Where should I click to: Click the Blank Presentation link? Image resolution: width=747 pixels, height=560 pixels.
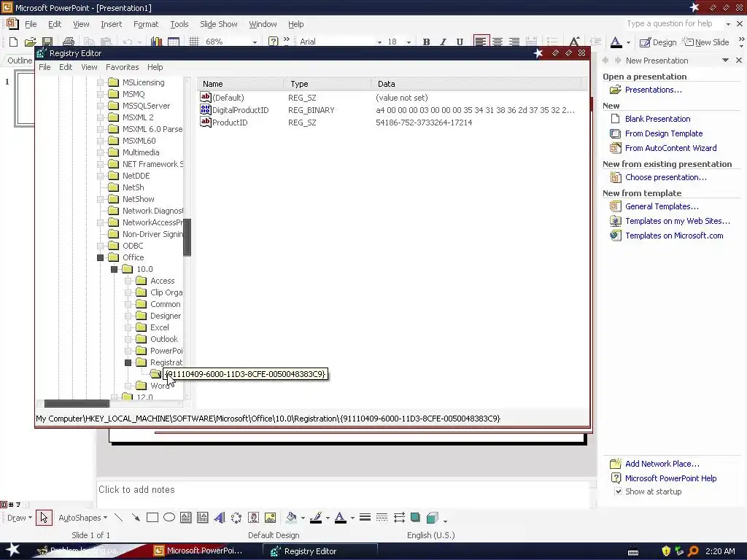point(657,119)
